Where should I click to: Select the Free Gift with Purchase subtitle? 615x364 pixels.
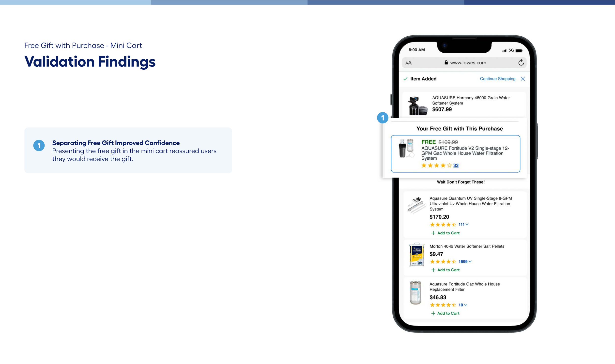pyautogui.click(x=83, y=45)
